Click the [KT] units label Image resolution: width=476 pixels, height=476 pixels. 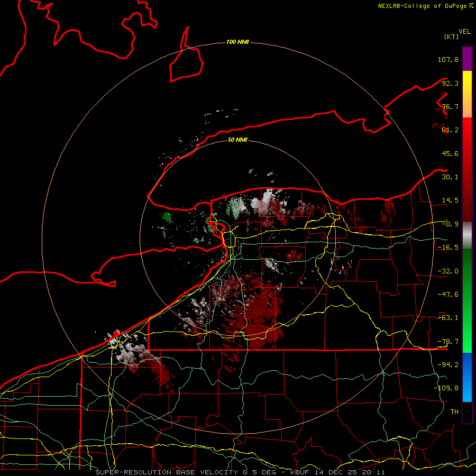[x=451, y=36]
